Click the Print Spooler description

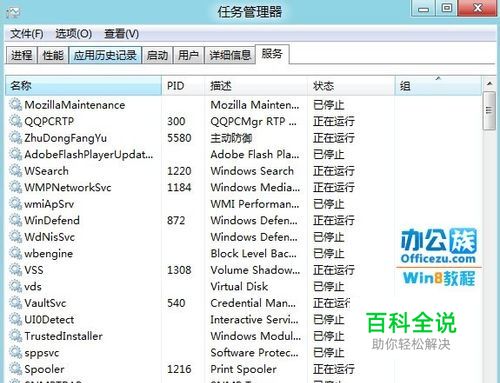coord(243,369)
